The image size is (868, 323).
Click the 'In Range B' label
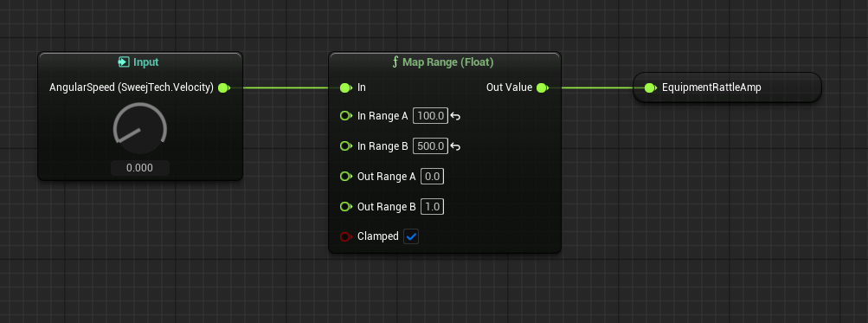coord(383,146)
